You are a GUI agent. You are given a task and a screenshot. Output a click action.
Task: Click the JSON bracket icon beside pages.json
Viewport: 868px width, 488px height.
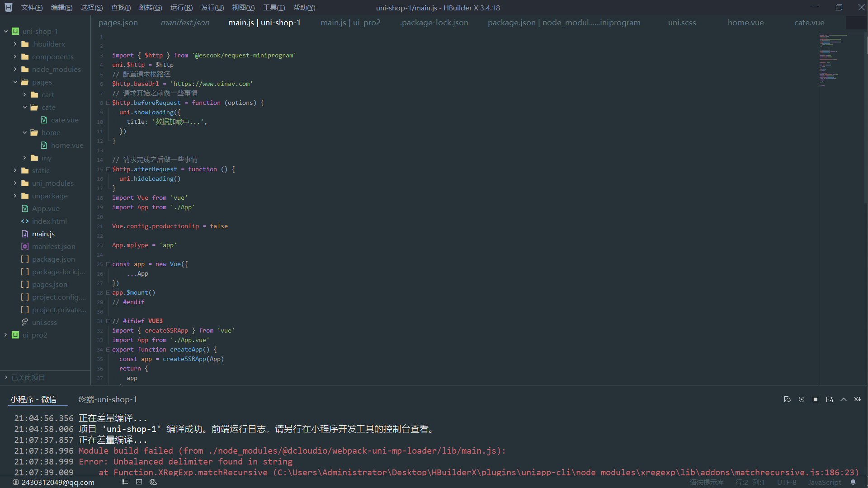click(25, 284)
